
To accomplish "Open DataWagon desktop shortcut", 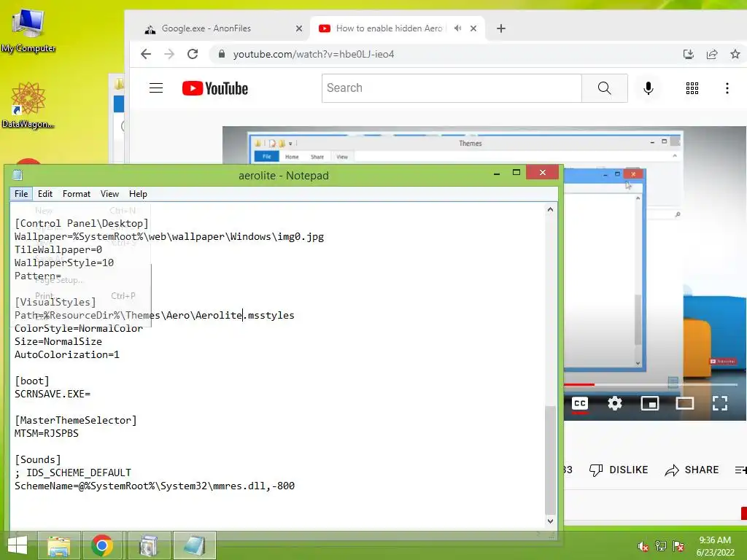I will [x=28, y=105].
